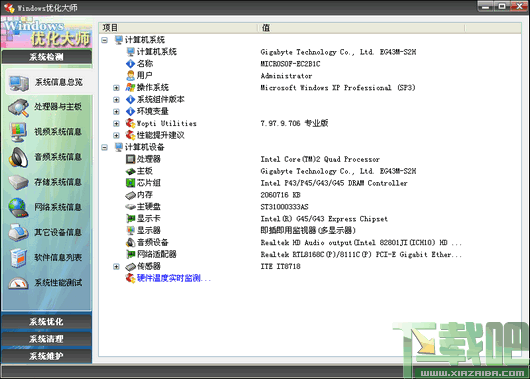
Task: Open 处理器与主板 magnifier icon
Action: [18, 108]
